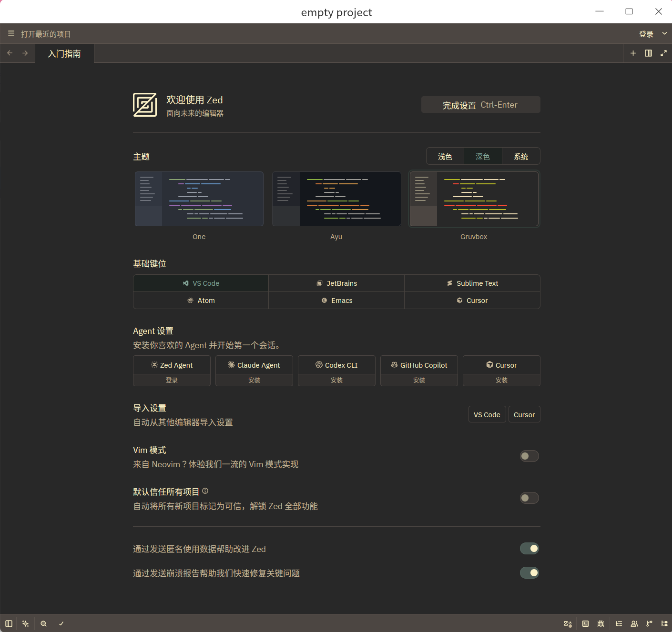Open project search magnifier icon
Image resolution: width=672 pixels, height=632 pixels.
coord(43,623)
